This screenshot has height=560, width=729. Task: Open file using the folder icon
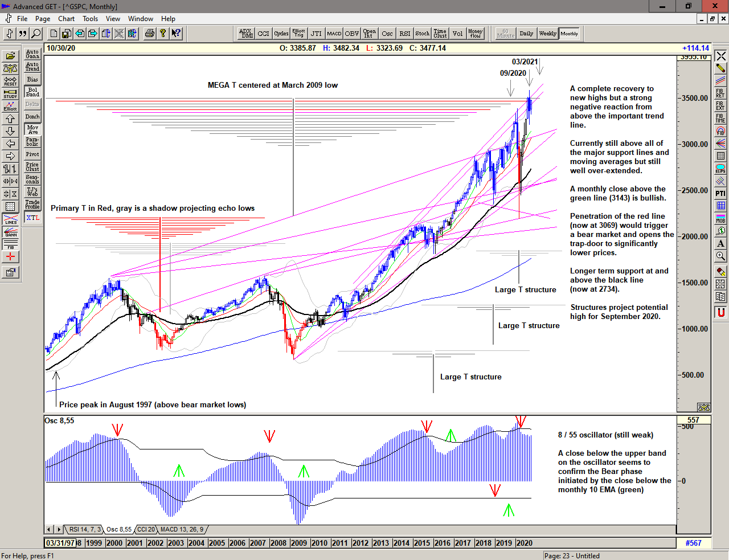(x=10, y=56)
